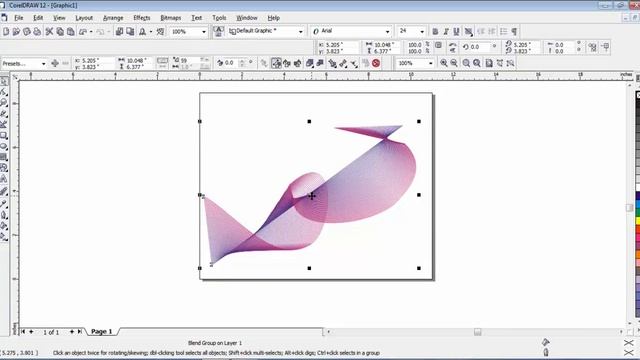The width and height of the screenshot is (640, 360).
Task: Click the Paste clipboard icon
Action: coord(71,31)
